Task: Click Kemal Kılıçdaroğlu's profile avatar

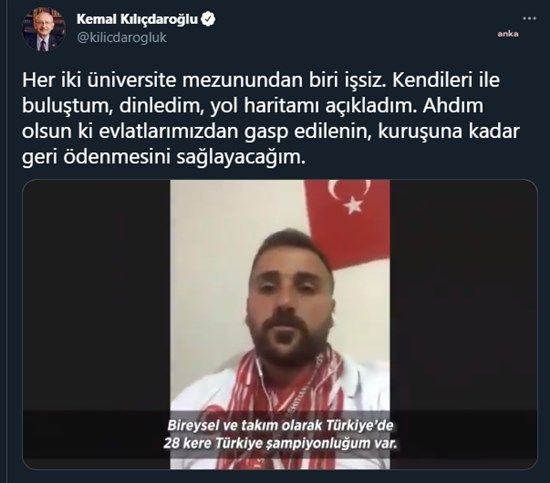Action: pyautogui.click(x=44, y=29)
